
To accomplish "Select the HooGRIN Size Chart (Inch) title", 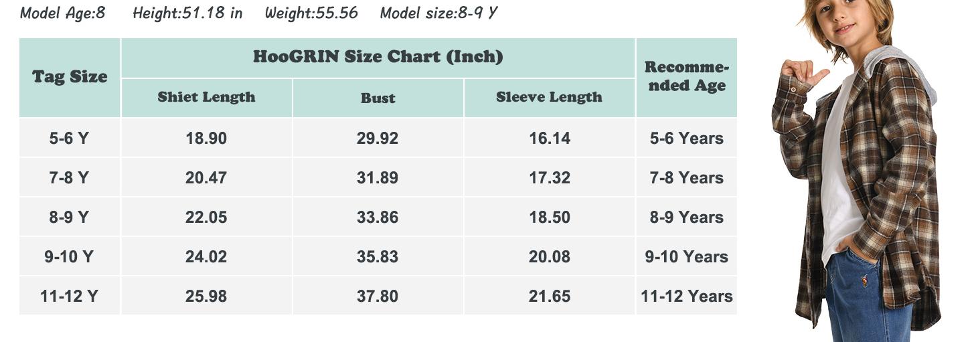I will 378,58.
